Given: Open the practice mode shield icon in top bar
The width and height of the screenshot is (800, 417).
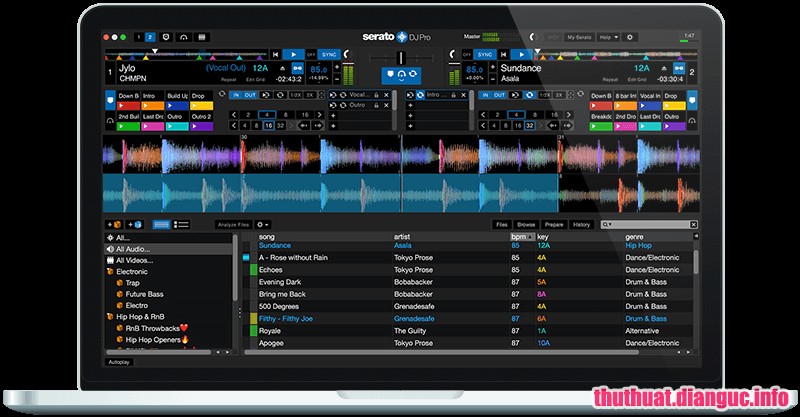Looking at the screenshot, I should 166,37.
